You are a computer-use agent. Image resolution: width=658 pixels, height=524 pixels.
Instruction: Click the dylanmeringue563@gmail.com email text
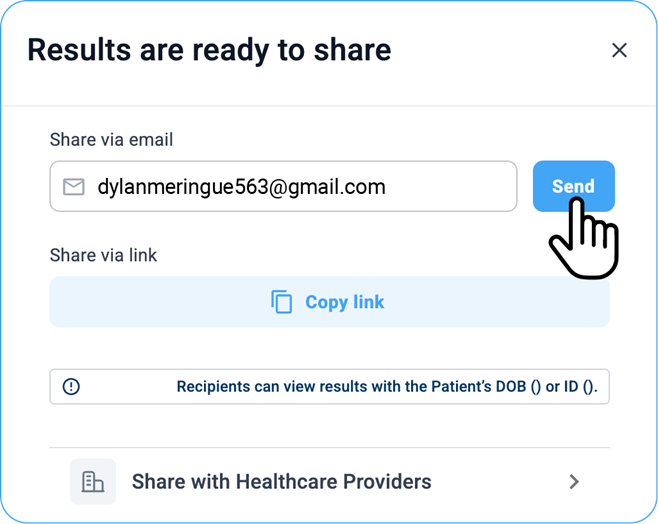[x=241, y=187]
